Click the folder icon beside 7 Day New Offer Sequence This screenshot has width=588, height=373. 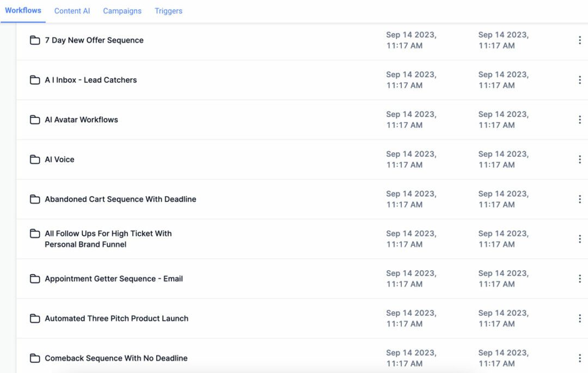pyautogui.click(x=34, y=40)
